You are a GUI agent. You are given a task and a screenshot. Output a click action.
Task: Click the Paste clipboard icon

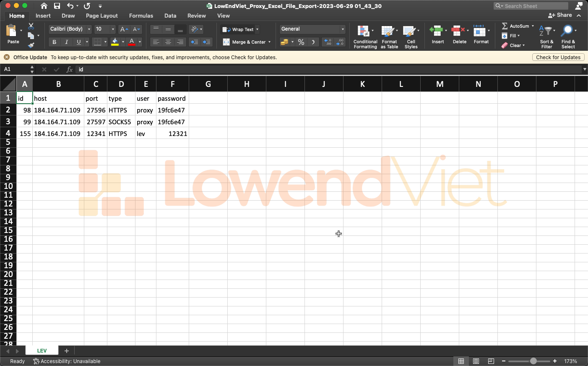[x=11, y=31]
